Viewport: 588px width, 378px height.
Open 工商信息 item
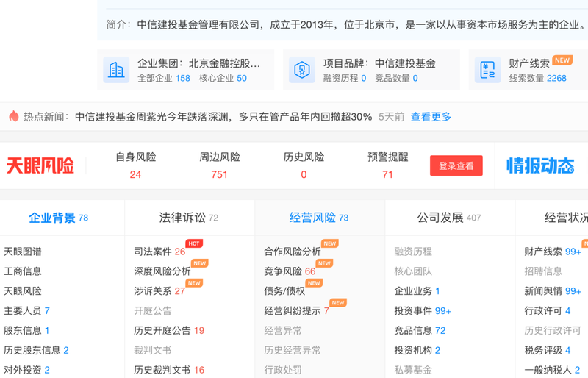pos(23,271)
